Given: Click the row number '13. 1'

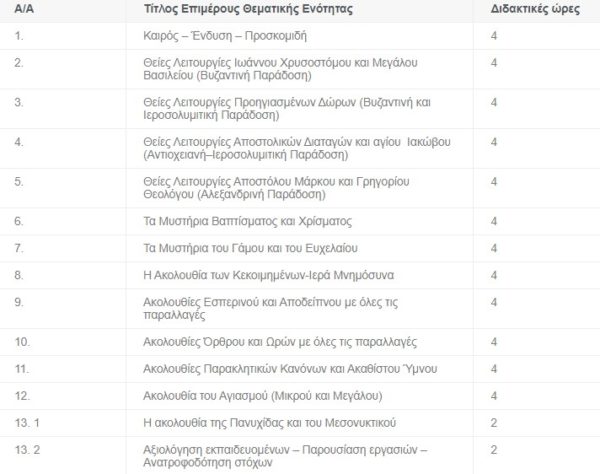Looking at the screenshot, I should 28,421.
